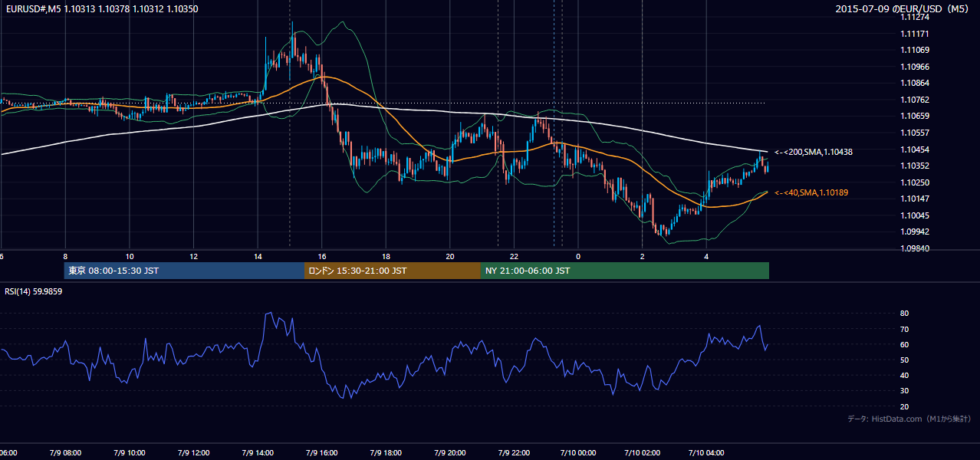Click the RSI scale value 20
The height and width of the screenshot is (460, 980).
(x=904, y=406)
